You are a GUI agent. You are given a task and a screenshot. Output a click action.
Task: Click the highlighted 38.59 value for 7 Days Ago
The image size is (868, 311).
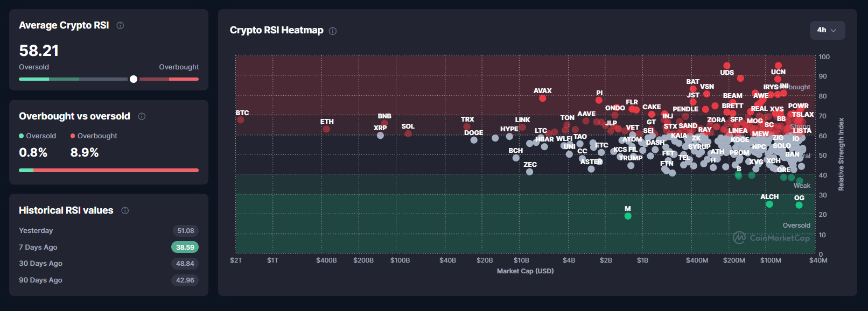185,247
